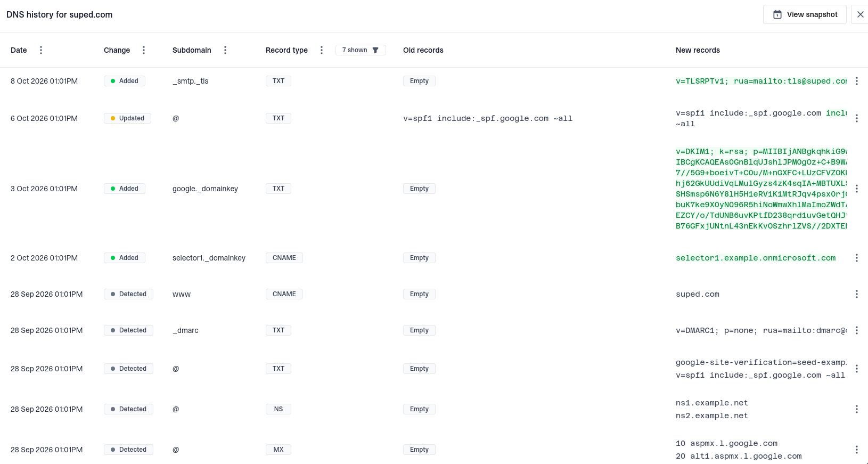The height and width of the screenshot is (464, 868).
Task: Open row actions for the 6 Oct Updated record
Action: tap(857, 118)
